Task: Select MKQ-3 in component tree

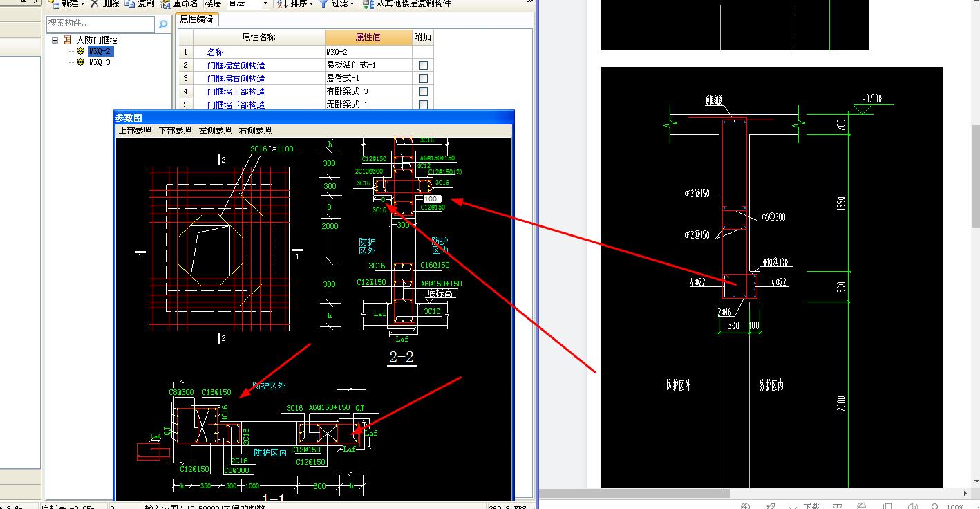Action: (x=100, y=62)
